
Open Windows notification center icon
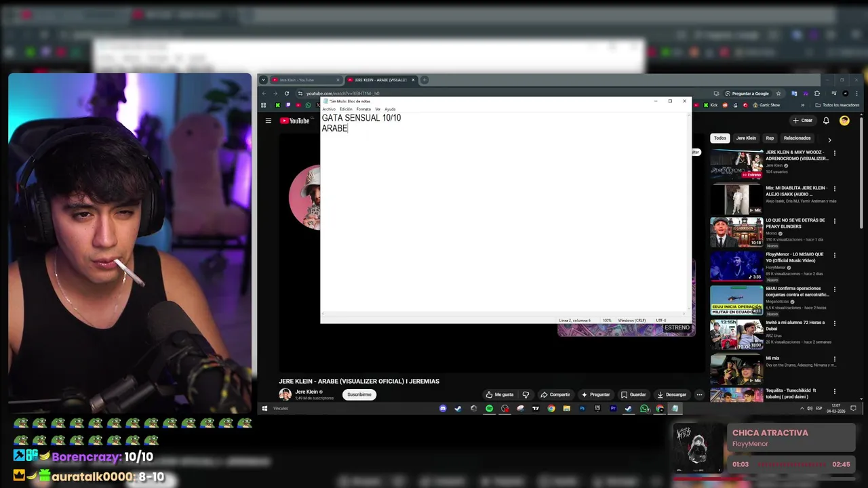[854, 408]
